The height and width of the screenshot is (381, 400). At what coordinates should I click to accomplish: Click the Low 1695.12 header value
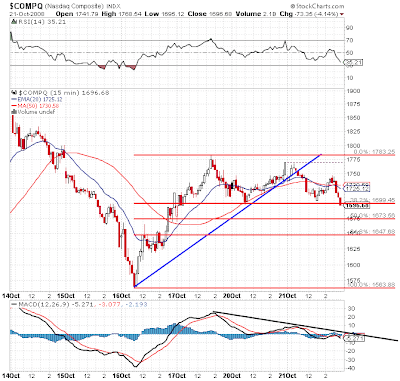[x=165, y=14]
